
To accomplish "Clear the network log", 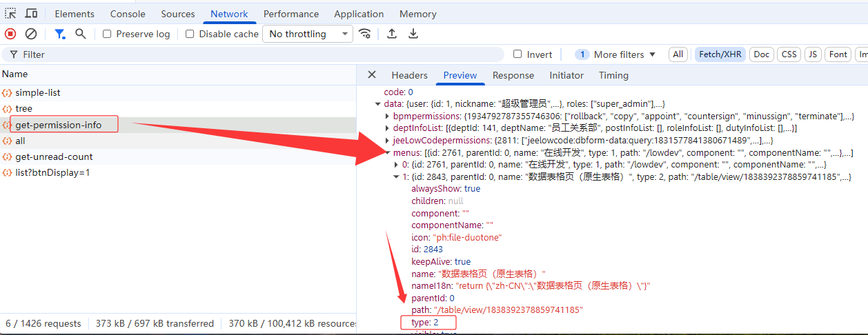I will (x=31, y=34).
